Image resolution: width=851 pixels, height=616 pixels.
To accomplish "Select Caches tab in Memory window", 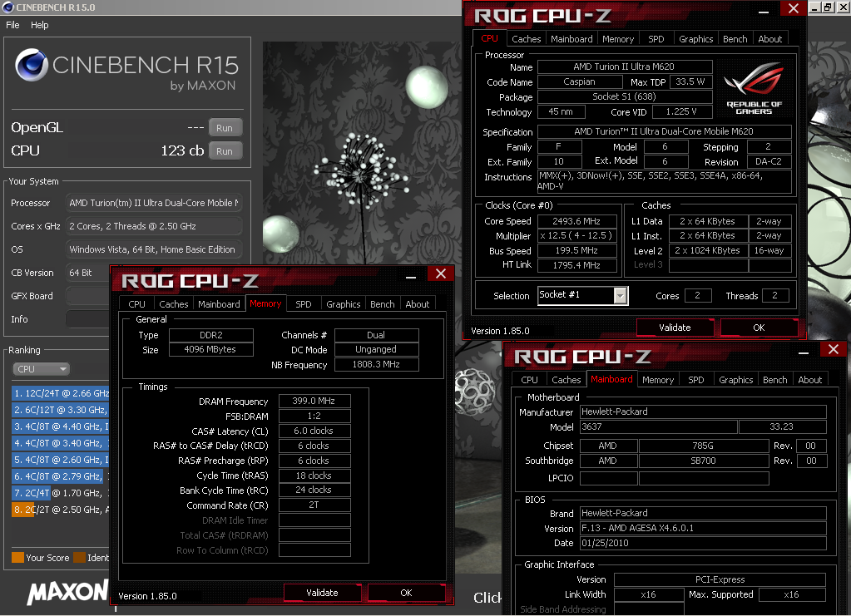I will point(174,304).
